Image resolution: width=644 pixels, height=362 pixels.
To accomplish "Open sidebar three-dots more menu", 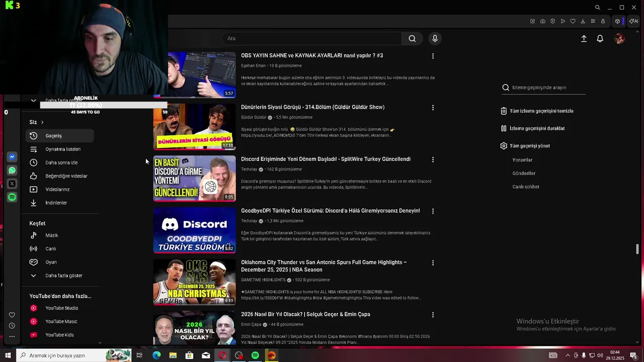I will 12,336.
